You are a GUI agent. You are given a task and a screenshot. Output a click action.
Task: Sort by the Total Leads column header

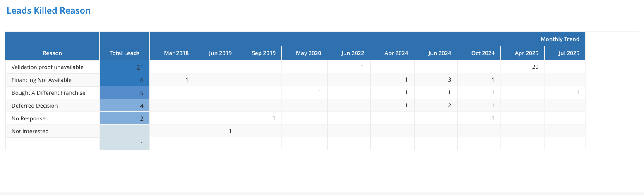(x=124, y=53)
